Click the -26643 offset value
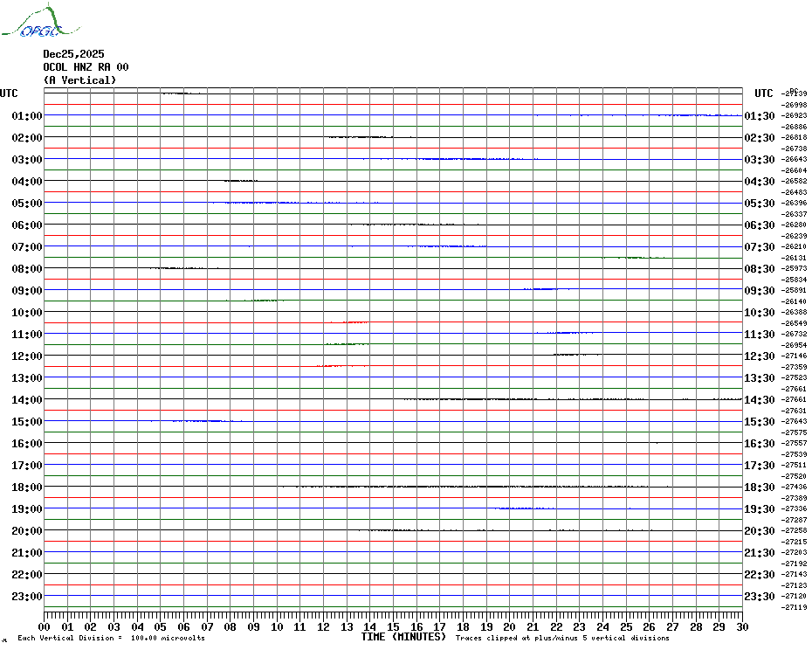Screen dimensions: 812x650 794,159
